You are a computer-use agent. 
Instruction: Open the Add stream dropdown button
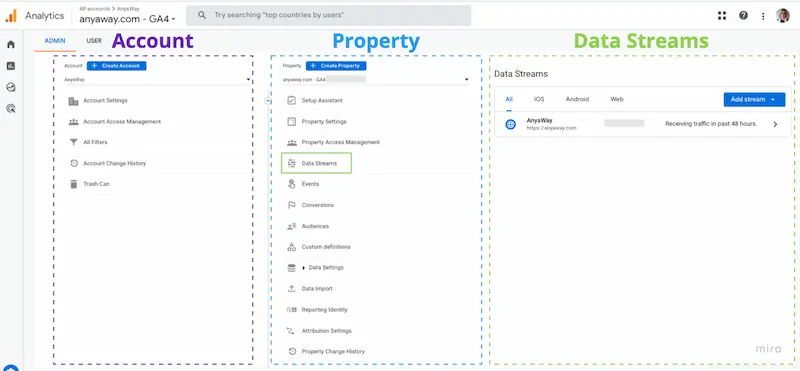click(x=754, y=100)
